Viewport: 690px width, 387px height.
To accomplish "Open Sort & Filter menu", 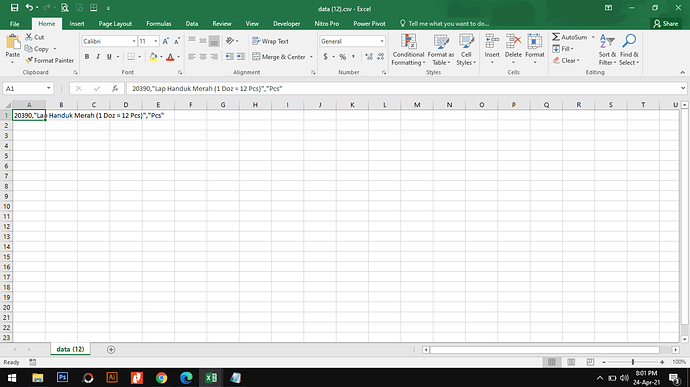I will [x=607, y=50].
